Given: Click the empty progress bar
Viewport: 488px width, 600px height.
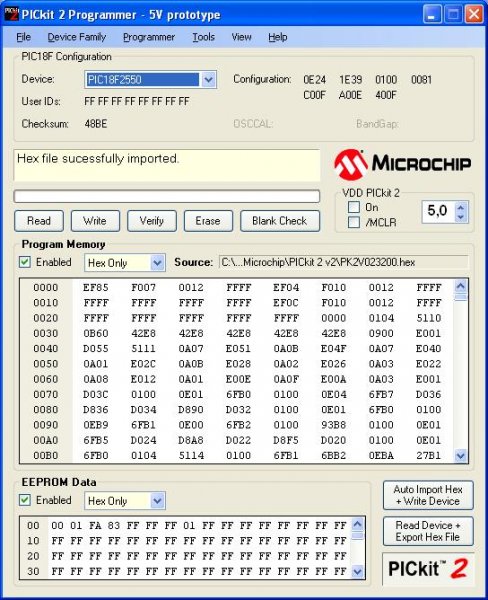Looking at the screenshot, I should coord(167,196).
